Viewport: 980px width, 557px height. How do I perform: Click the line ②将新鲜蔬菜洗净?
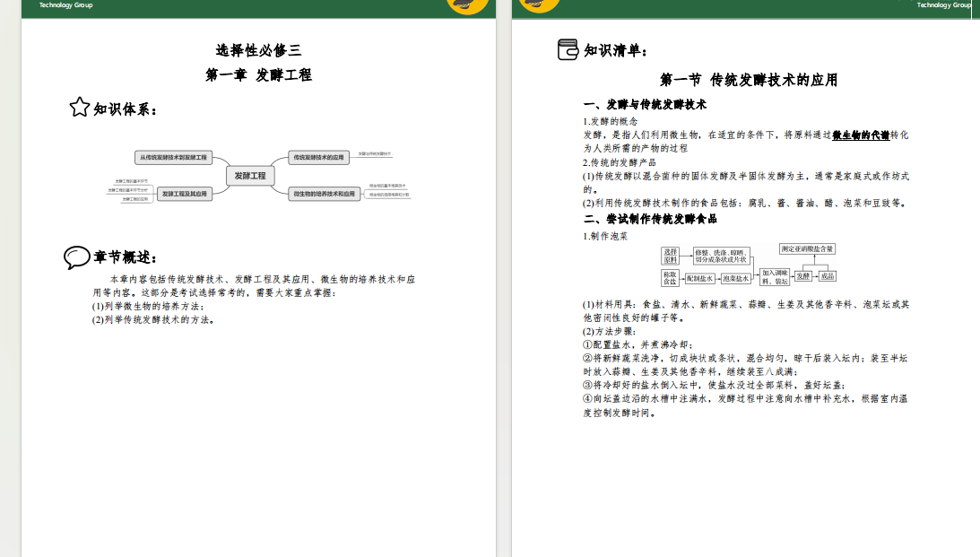click(745, 359)
